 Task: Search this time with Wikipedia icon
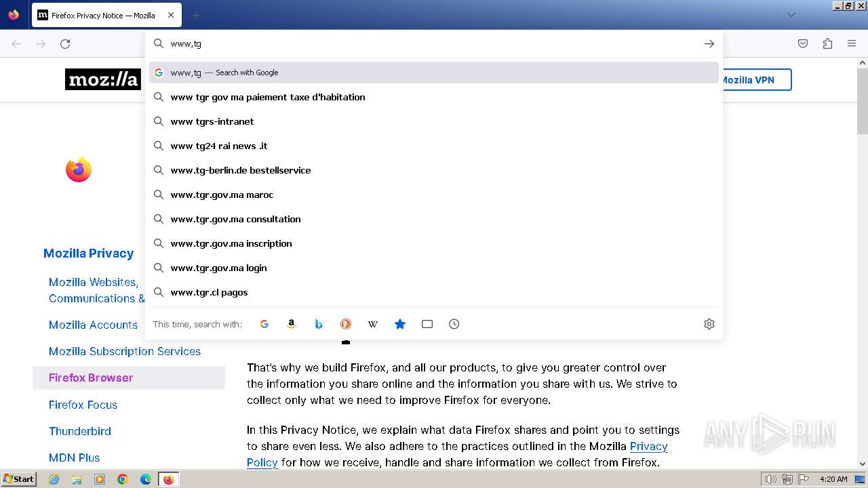[373, 324]
